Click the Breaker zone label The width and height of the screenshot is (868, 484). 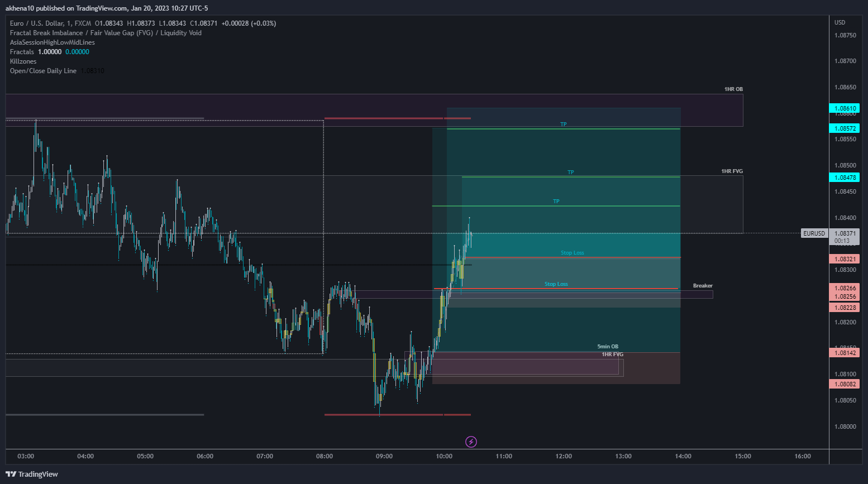pyautogui.click(x=703, y=286)
